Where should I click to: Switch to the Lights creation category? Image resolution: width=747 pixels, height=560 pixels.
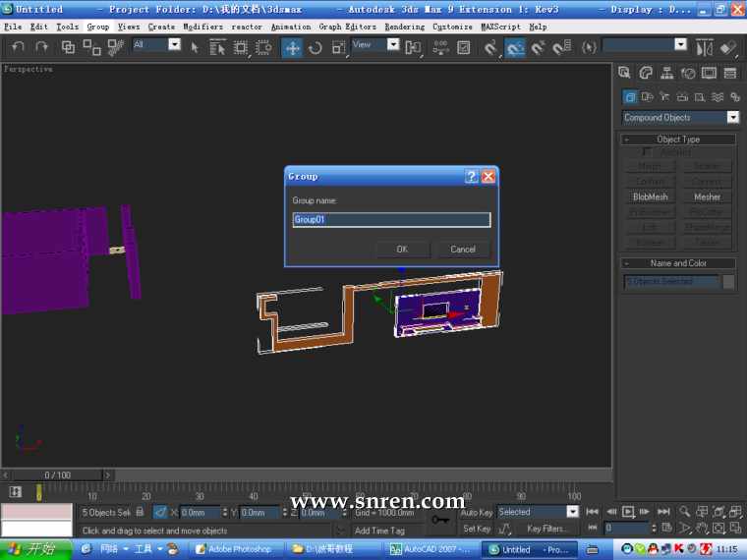point(664,96)
